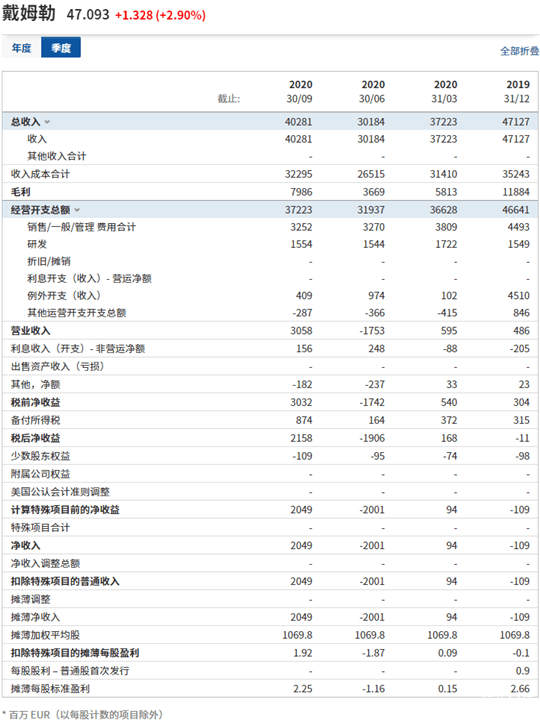Click the 税前净收益 row label
Screen dimensions: 540x728
(35, 402)
